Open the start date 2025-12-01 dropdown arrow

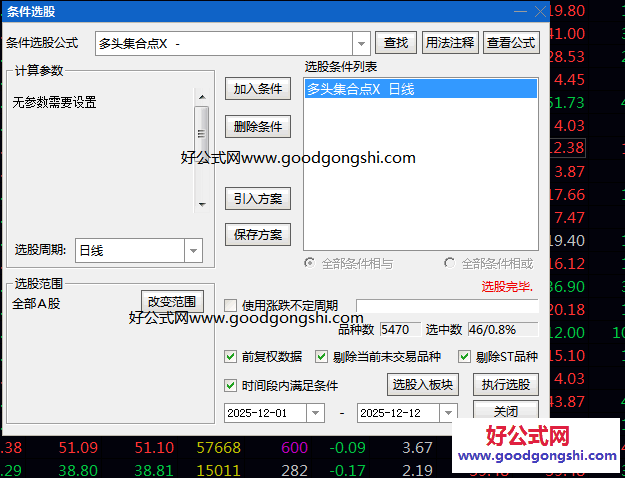coord(315,413)
